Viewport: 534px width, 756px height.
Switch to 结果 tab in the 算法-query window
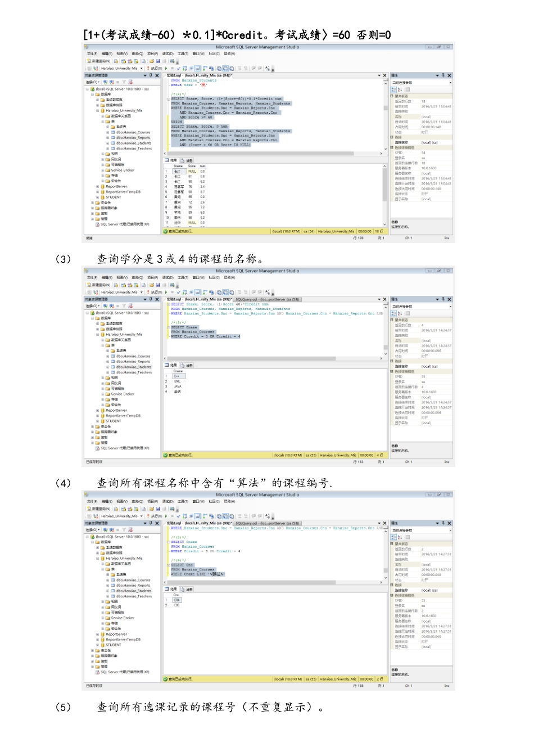pos(172,589)
